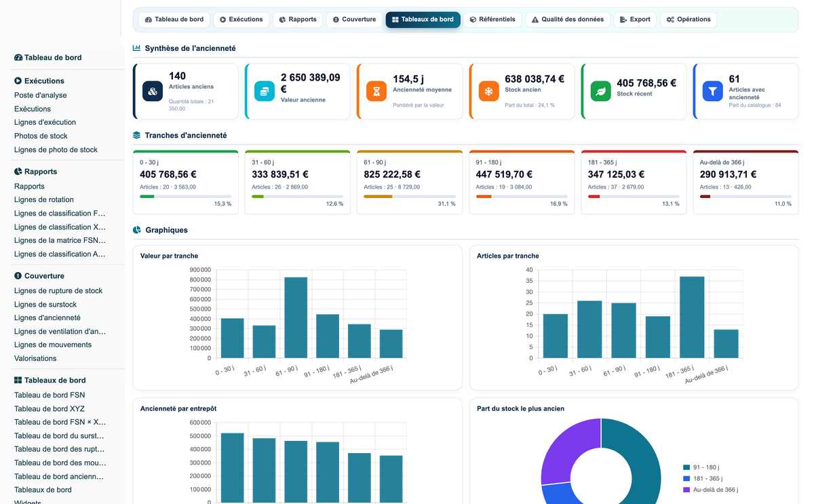The height and width of the screenshot is (504, 814).
Task: Open Poste d'analyse in sidebar
Action: click(41, 96)
